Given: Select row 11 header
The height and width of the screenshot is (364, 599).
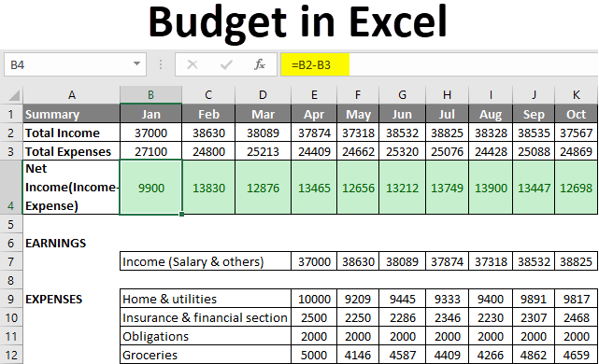Looking at the screenshot, I should click(11, 336).
